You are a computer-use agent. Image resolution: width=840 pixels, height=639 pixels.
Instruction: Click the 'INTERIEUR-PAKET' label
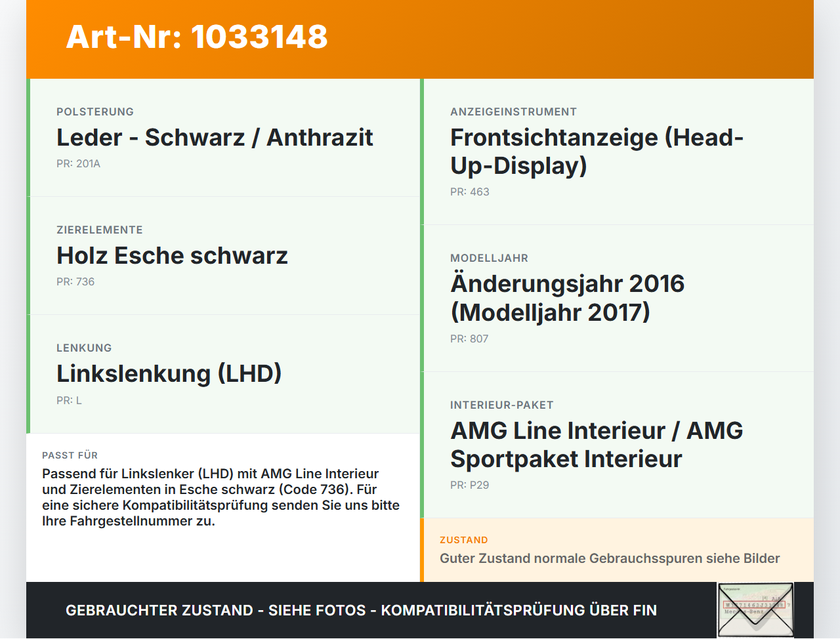click(x=502, y=405)
